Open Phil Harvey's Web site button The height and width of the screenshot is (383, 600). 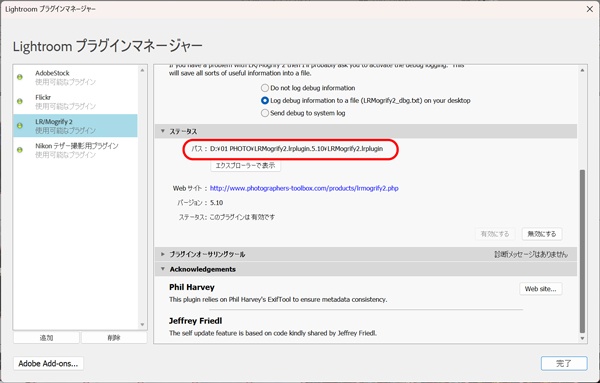pos(541,289)
